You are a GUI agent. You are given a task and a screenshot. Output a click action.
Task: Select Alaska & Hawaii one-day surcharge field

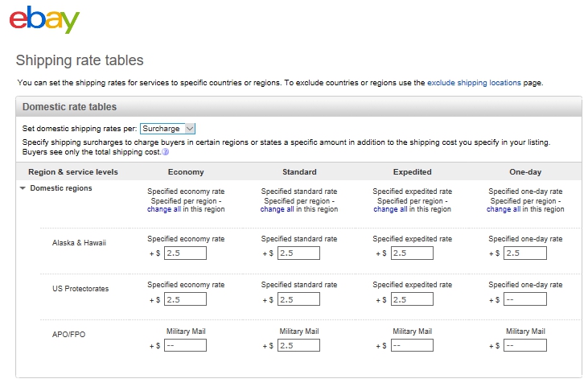coord(525,253)
